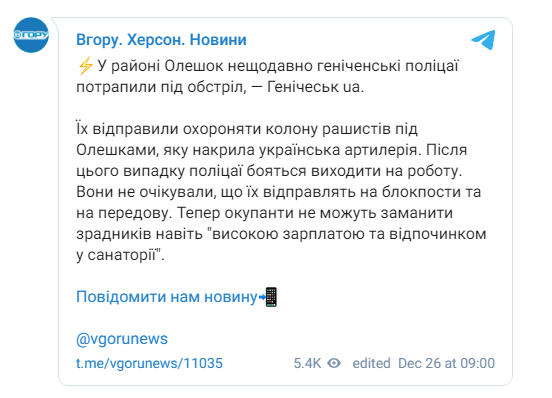Click the eye views icon
Screen dimensions: 552x398
(x=334, y=363)
